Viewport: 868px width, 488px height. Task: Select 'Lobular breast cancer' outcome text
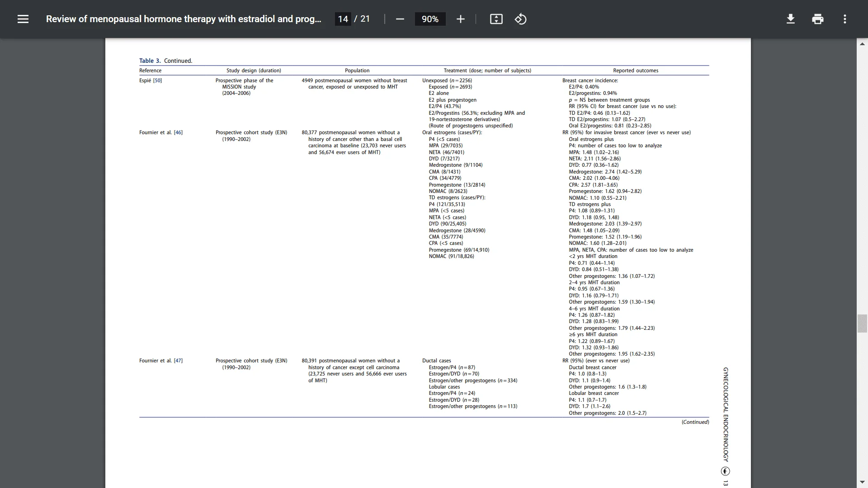[594, 393]
